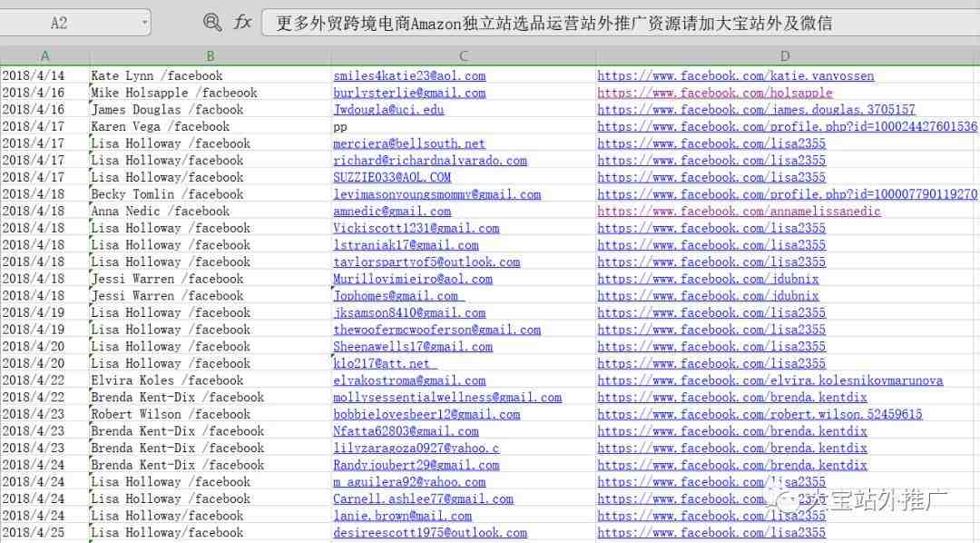980x543 pixels.
Task: Open the merciera@bellsouth.net email link
Action: tap(409, 143)
